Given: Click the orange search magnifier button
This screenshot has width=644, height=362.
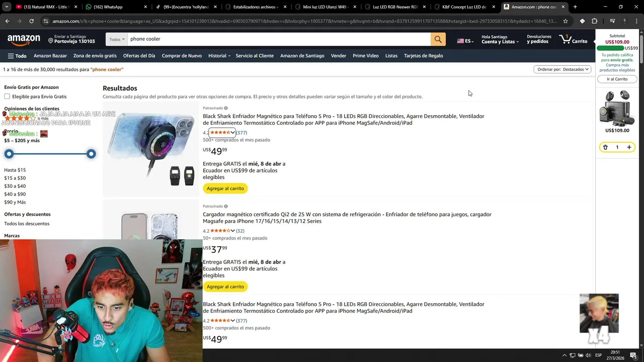Looking at the screenshot, I should click(x=438, y=39).
